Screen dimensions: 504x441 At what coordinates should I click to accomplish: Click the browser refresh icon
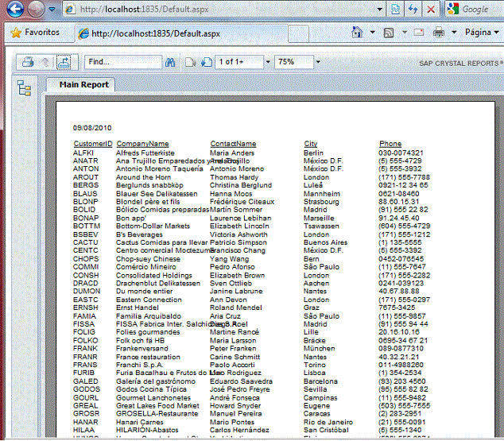pyautogui.click(x=413, y=10)
